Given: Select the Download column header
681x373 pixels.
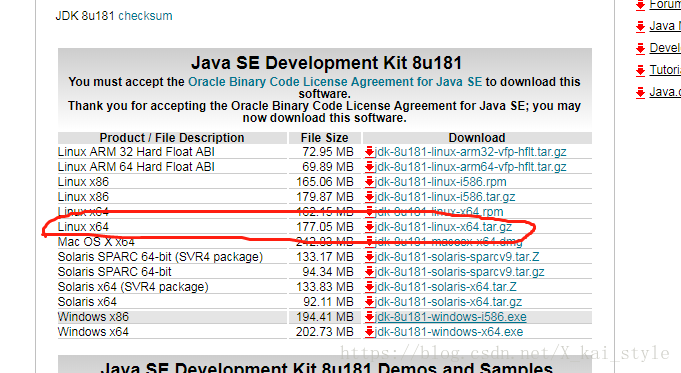Looking at the screenshot, I should tap(477, 138).
